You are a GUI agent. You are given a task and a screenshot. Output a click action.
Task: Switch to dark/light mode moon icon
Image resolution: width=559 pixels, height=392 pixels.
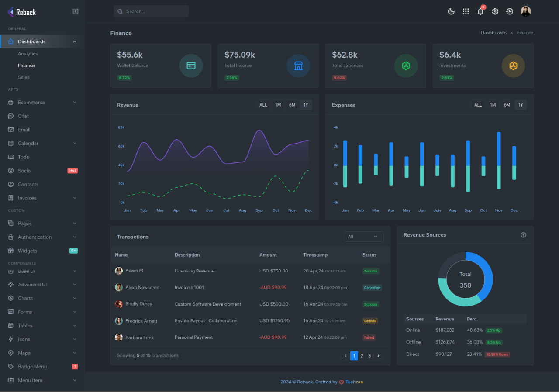click(x=451, y=11)
